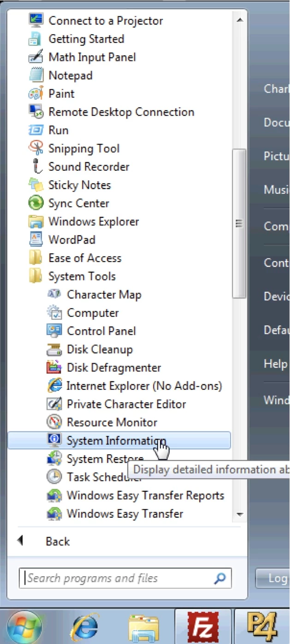
Task: Click the Connect to a Projector icon
Action: tap(36, 20)
